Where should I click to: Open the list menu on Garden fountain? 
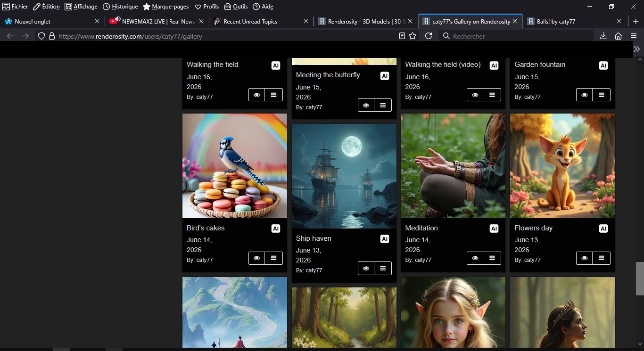click(602, 95)
